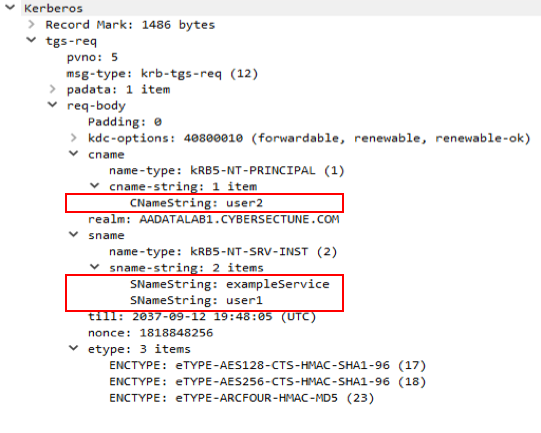Select msg-type krb-tgs-req line

click(x=162, y=73)
